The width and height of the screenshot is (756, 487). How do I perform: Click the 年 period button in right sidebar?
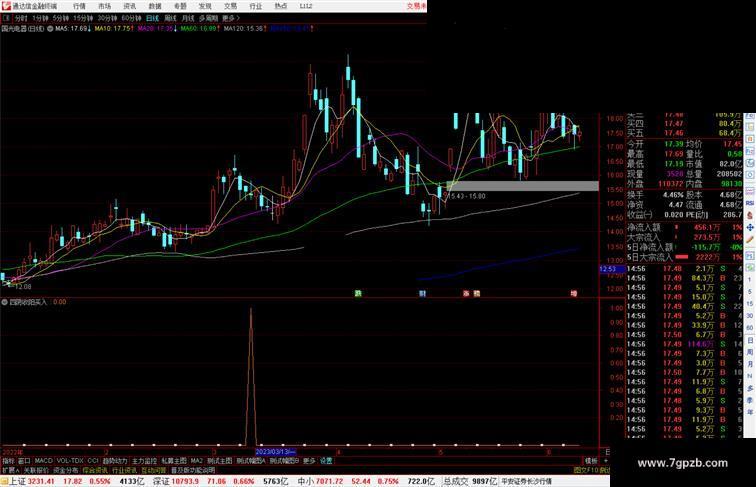750,412
